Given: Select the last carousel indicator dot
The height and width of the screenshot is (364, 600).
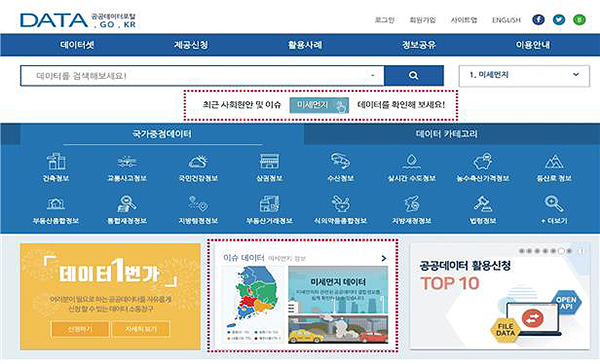Looking at the screenshot, I should pyautogui.click(x=569, y=251).
